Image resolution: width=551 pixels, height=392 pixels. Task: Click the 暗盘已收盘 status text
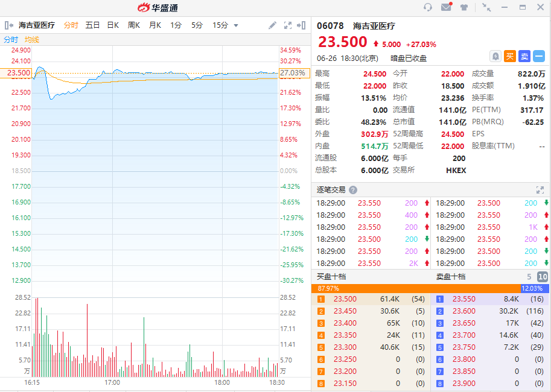tap(409, 58)
